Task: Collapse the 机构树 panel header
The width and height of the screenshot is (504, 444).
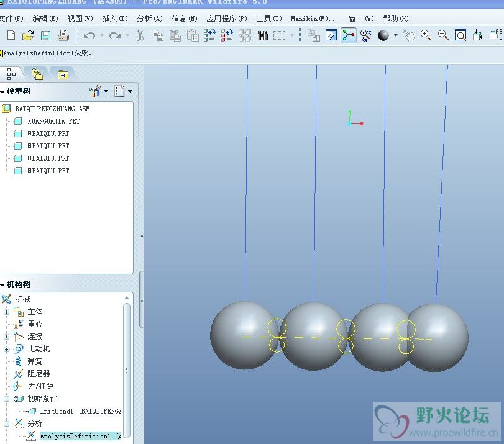Action: coord(2,285)
